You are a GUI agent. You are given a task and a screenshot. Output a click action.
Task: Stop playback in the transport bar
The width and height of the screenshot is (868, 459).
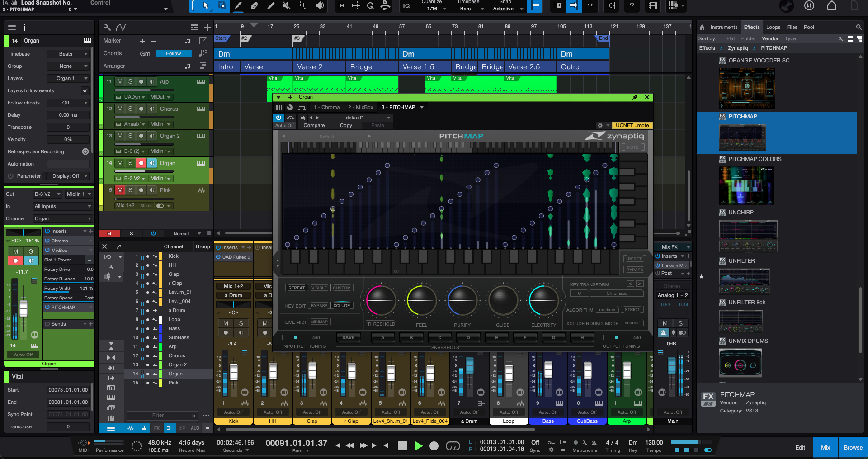[402, 446]
